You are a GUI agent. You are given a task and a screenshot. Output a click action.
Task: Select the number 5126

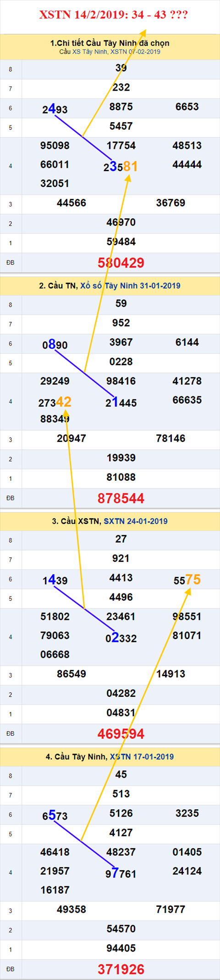[x=121, y=813]
